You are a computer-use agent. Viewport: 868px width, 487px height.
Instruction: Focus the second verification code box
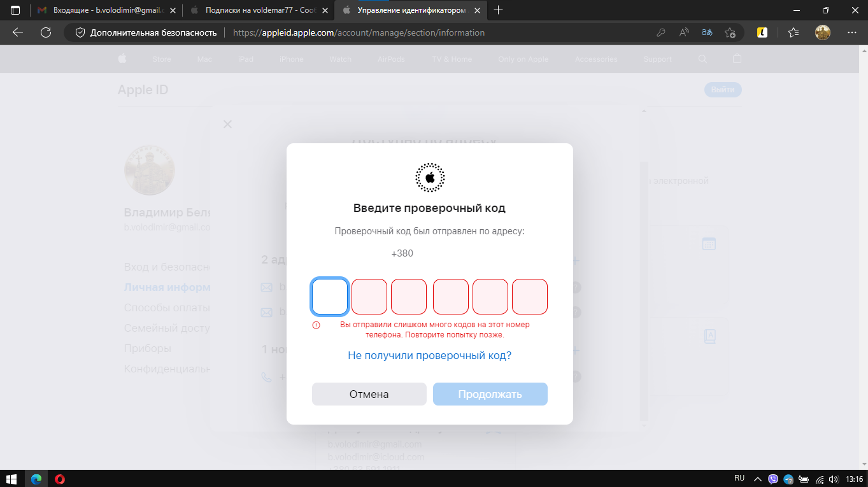pyautogui.click(x=369, y=297)
